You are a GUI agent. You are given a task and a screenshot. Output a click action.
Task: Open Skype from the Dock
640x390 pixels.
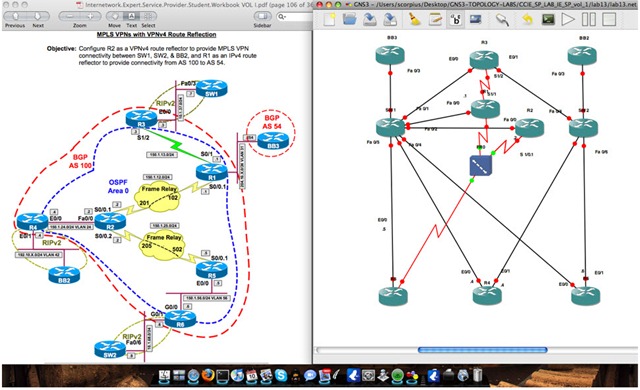tap(281, 375)
